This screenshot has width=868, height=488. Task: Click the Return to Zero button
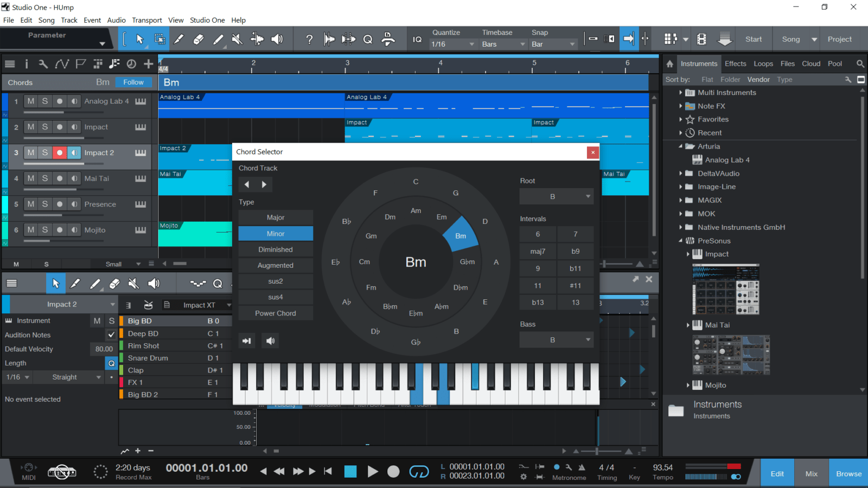tap(328, 471)
